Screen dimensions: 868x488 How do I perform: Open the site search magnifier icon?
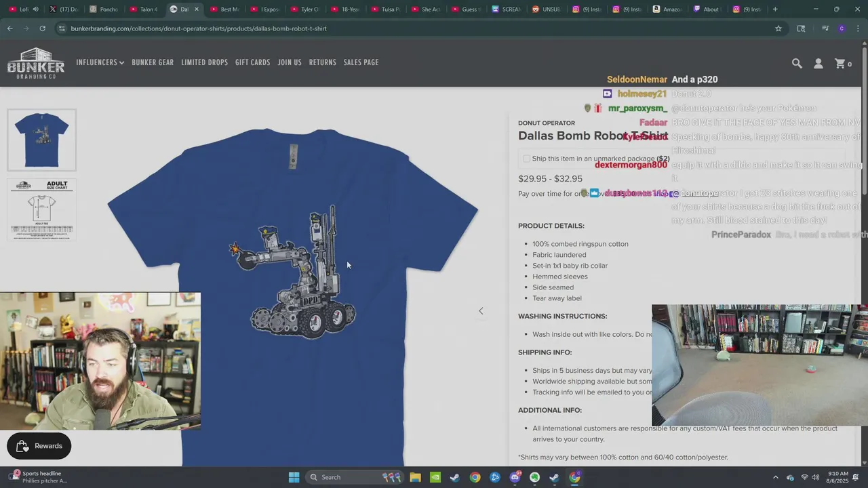coord(797,63)
